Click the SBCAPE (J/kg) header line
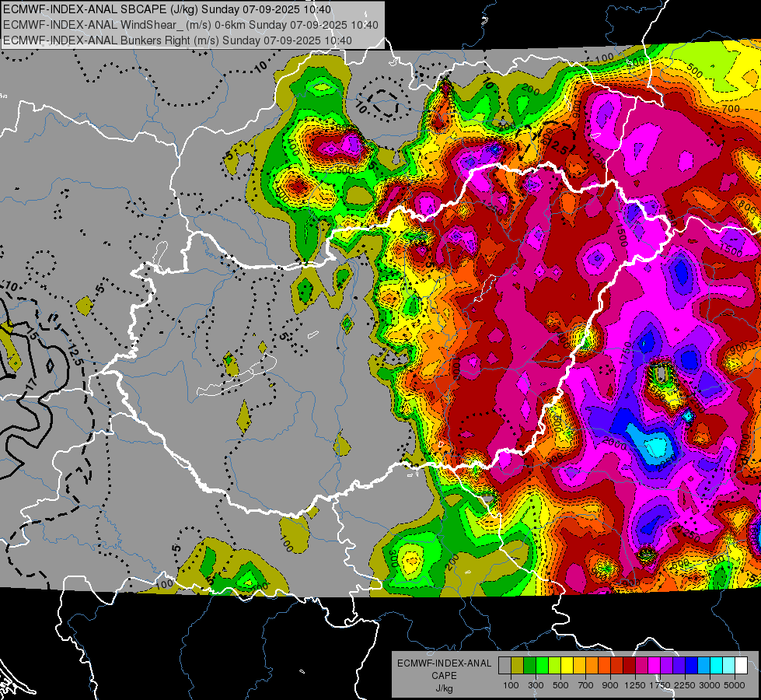This screenshot has width=761, height=700. click(167, 9)
